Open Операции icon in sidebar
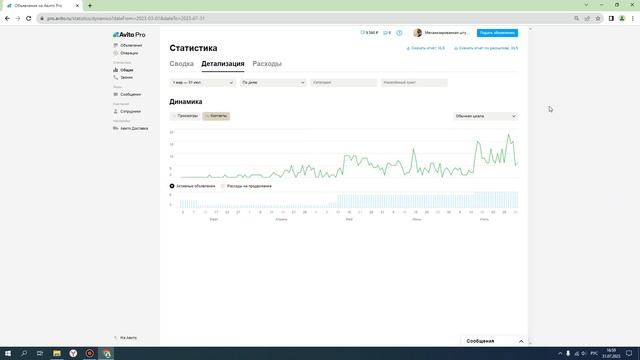This screenshot has height=360, width=640. (116, 53)
